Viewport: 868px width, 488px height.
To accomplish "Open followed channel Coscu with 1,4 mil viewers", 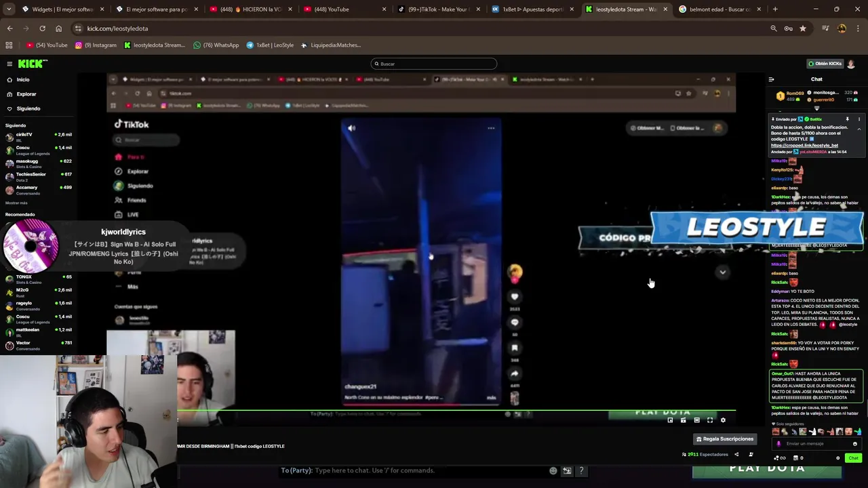I will (x=38, y=149).
